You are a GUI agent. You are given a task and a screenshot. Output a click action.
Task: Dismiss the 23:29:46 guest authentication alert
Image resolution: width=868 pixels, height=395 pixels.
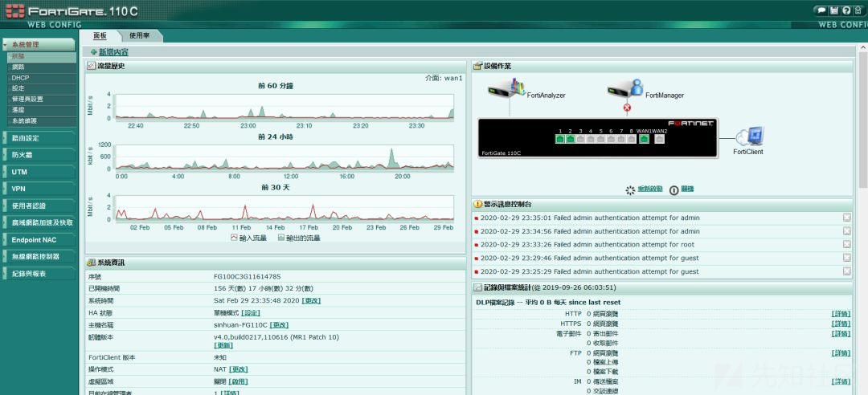(x=846, y=258)
